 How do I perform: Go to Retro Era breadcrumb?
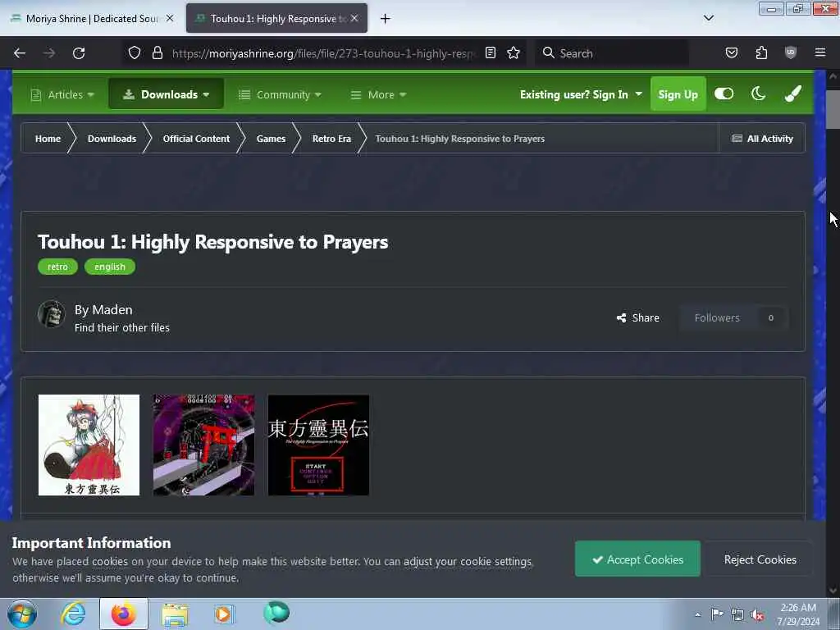click(x=331, y=139)
